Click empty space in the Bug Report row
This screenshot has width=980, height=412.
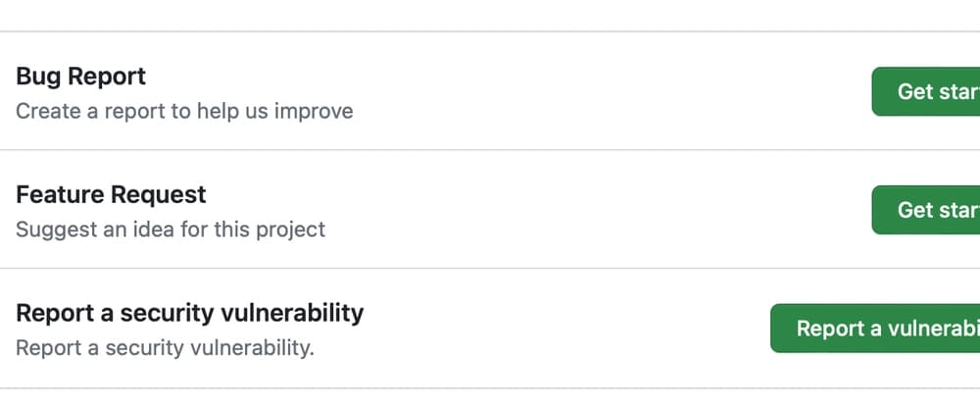(608, 91)
